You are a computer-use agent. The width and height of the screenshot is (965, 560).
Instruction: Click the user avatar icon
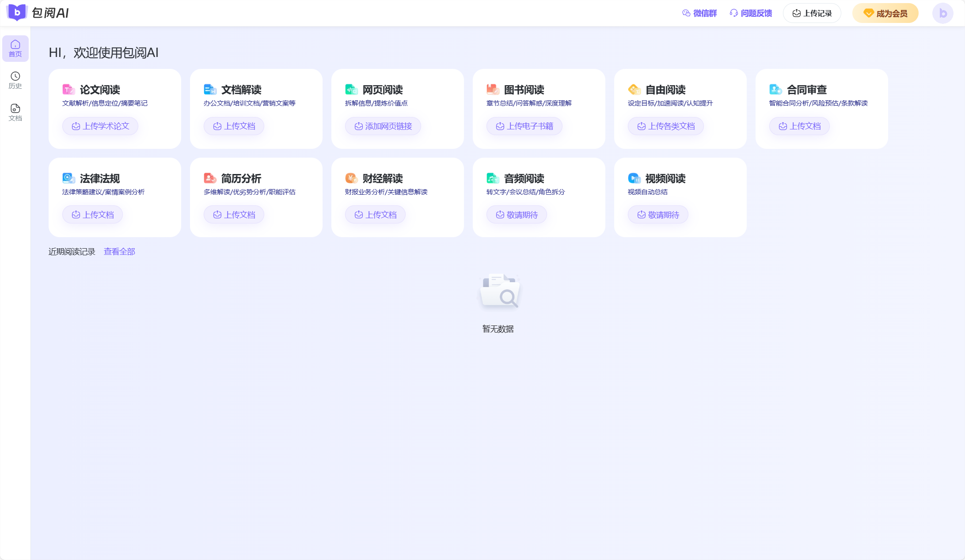(942, 13)
